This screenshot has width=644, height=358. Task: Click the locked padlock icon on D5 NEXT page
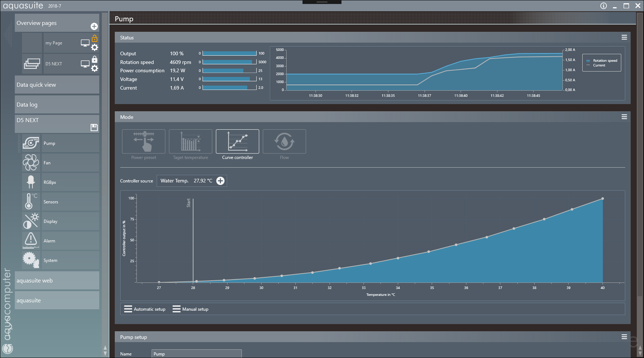pyautogui.click(x=95, y=59)
